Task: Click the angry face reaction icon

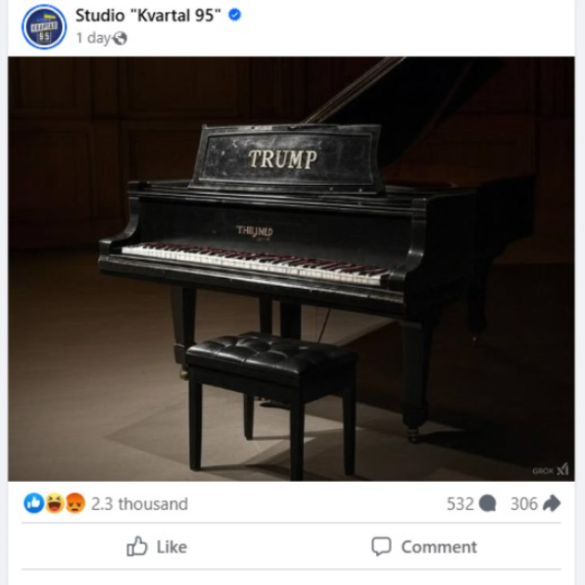Action: pos(75,503)
